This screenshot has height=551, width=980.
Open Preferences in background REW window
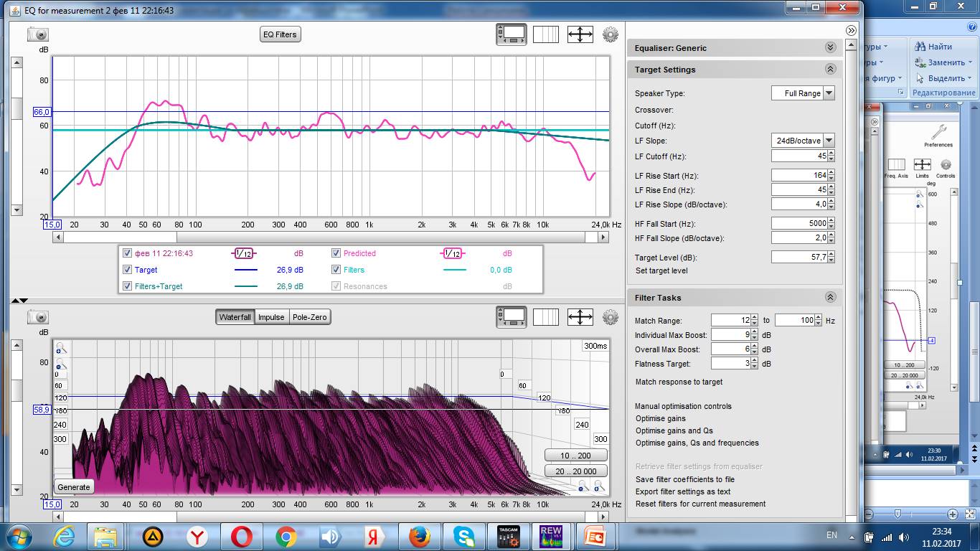(938, 136)
